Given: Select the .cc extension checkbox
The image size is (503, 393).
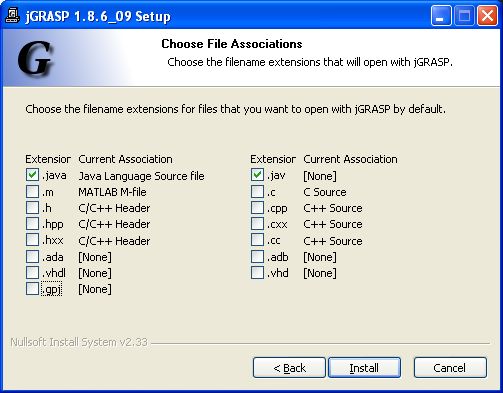Looking at the screenshot, I should pyautogui.click(x=257, y=240).
